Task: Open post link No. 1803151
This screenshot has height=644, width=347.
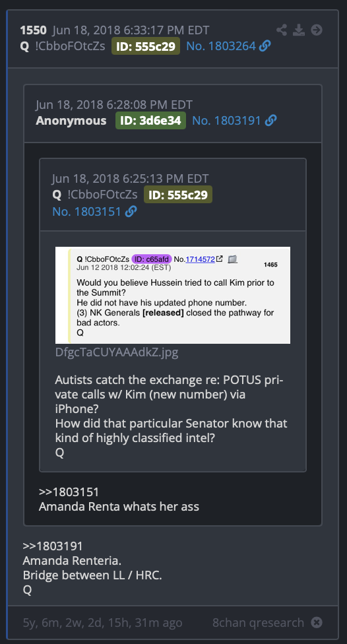Action: click(87, 212)
